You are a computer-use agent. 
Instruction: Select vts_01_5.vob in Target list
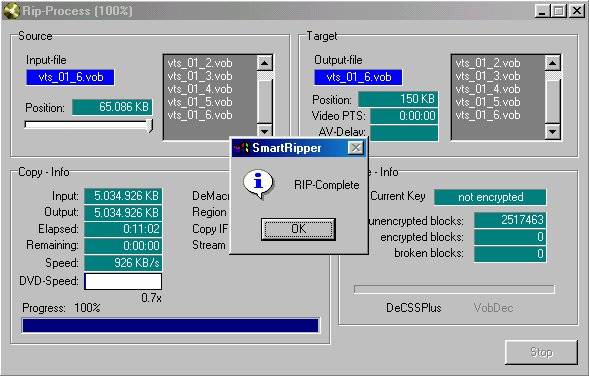488,102
